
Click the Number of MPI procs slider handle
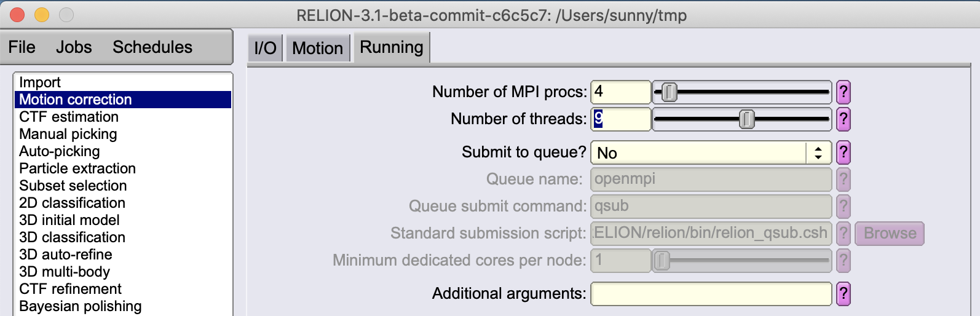point(670,92)
